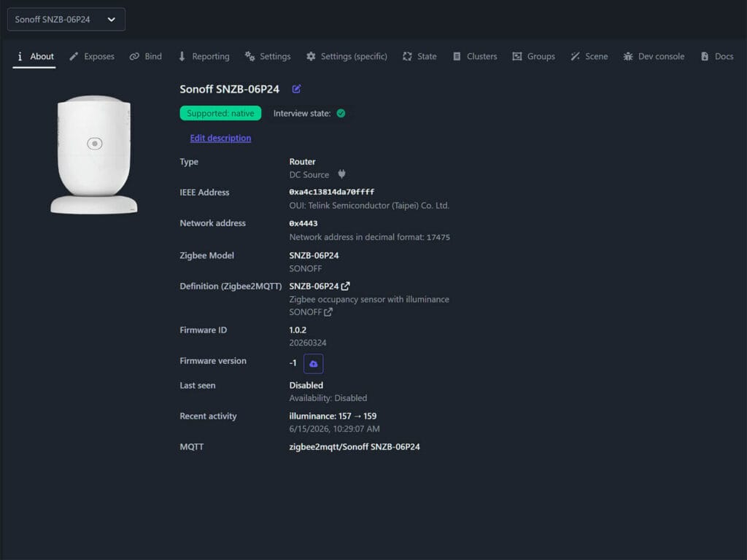Screen dimensions: 747x560
Task: Click IEEE address 0xa4c13814da70ffff
Action: pos(332,192)
